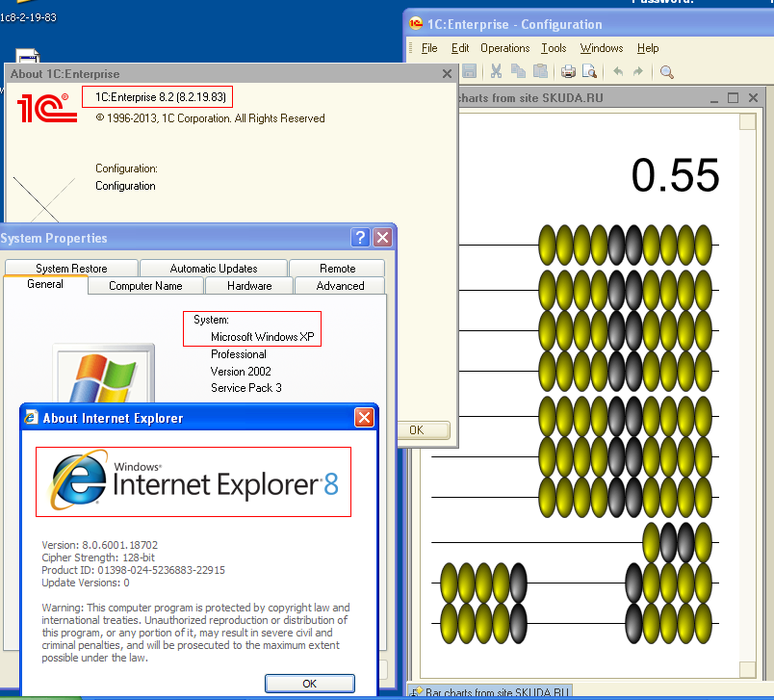Click the Redo arrow icon
Screen dimensions: 774x700
coord(638,71)
